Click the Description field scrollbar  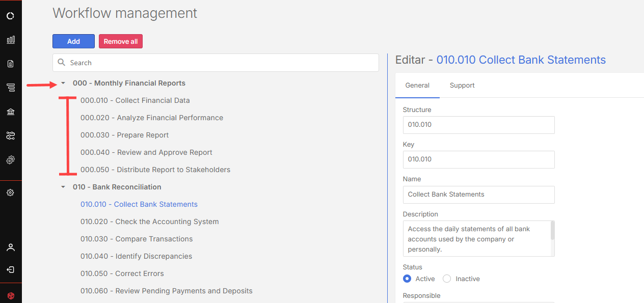[x=552, y=231]
